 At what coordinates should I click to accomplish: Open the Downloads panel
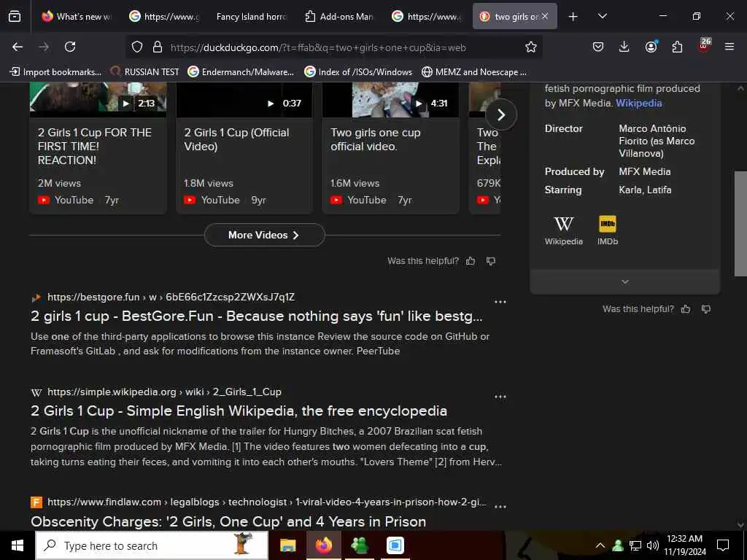pyautogui.click(x=624, y=47)
